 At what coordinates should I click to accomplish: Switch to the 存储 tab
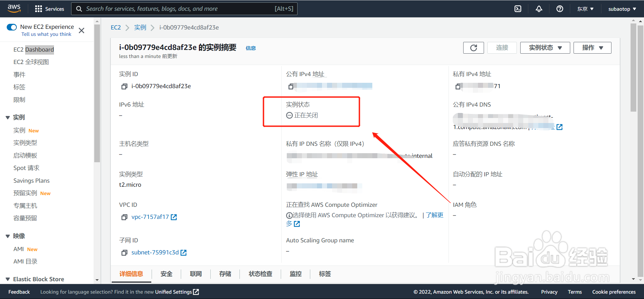[x=225, y=274]
